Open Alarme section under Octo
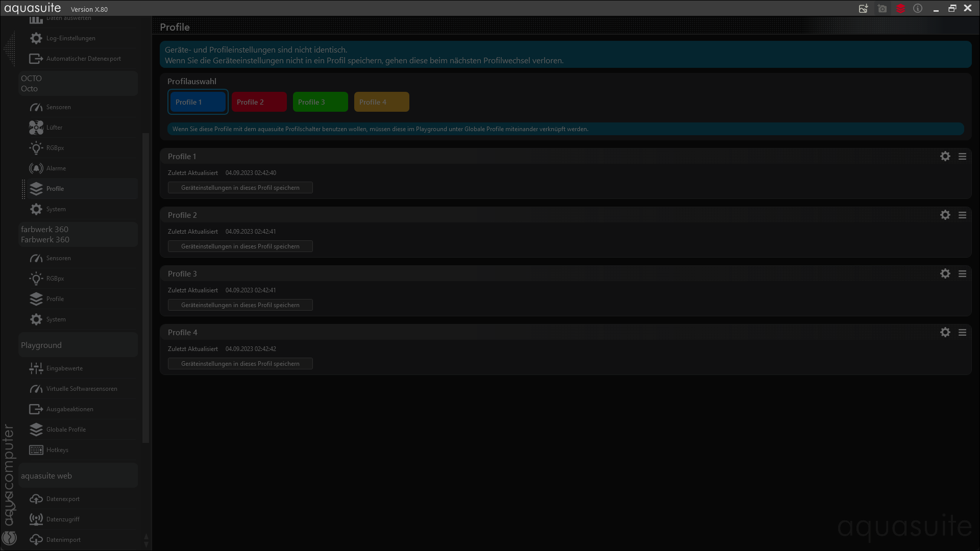Viewport: 980px width, 551px height. [x=56, y=168]
